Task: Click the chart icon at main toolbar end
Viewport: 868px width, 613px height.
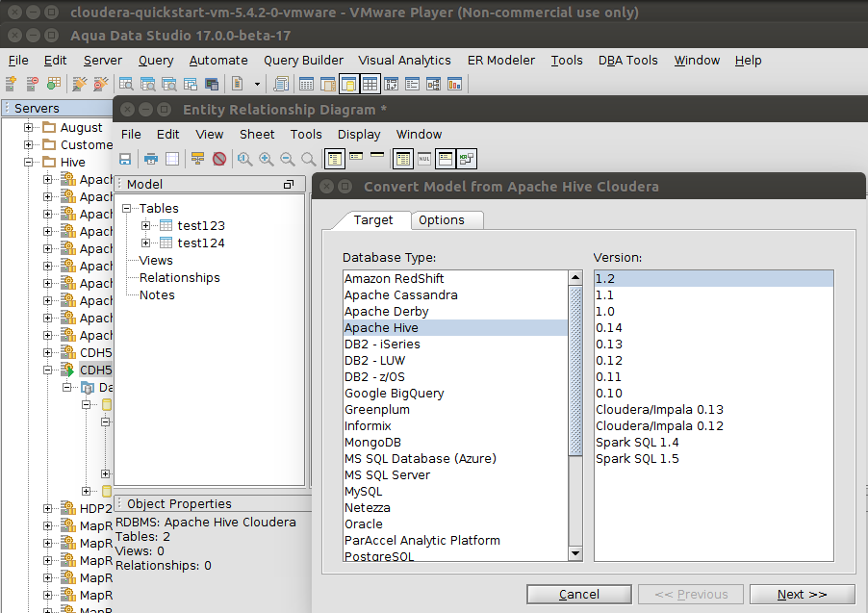Action: [455, 85]
